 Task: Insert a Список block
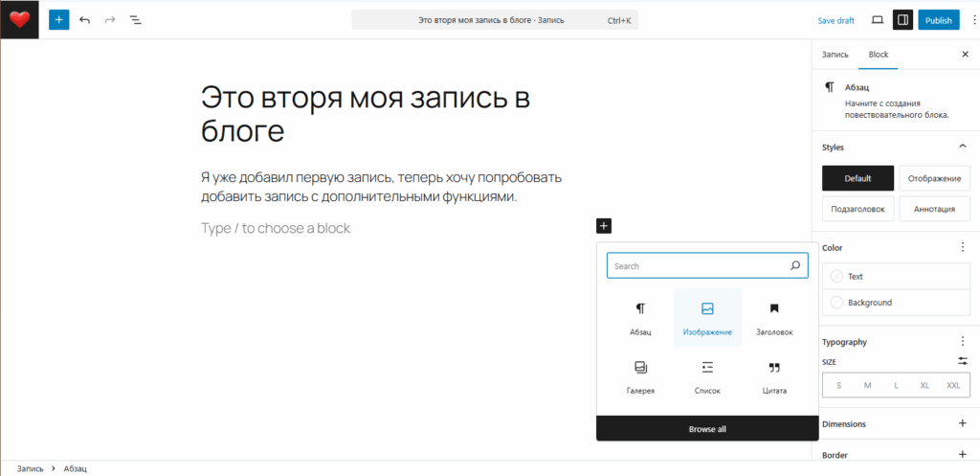tap(707, 375)
